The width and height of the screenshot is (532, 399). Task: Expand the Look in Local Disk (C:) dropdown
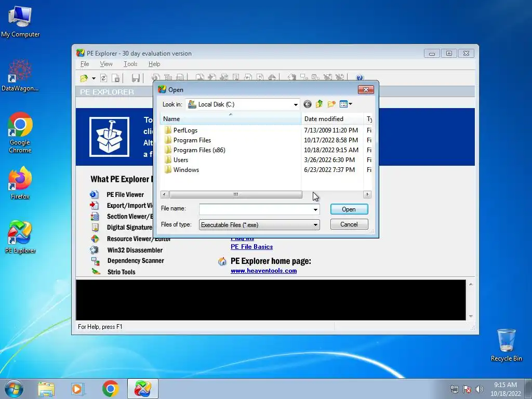click(296, 104)
